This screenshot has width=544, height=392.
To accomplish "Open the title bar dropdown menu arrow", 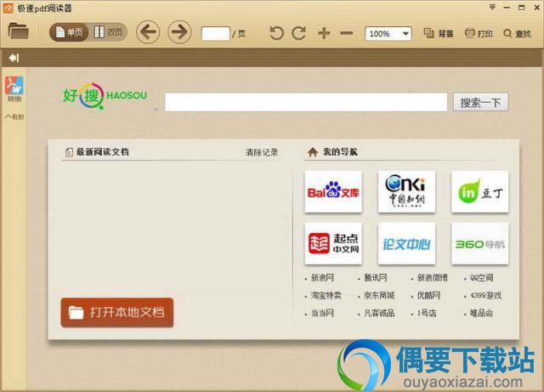I will click(x=492, y=7).
